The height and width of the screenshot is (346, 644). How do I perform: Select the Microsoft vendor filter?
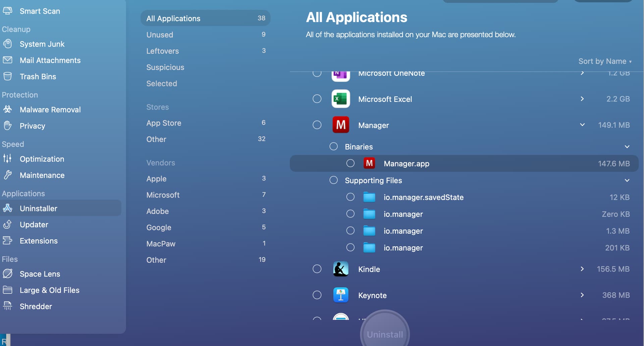click(x=206, y=194)
